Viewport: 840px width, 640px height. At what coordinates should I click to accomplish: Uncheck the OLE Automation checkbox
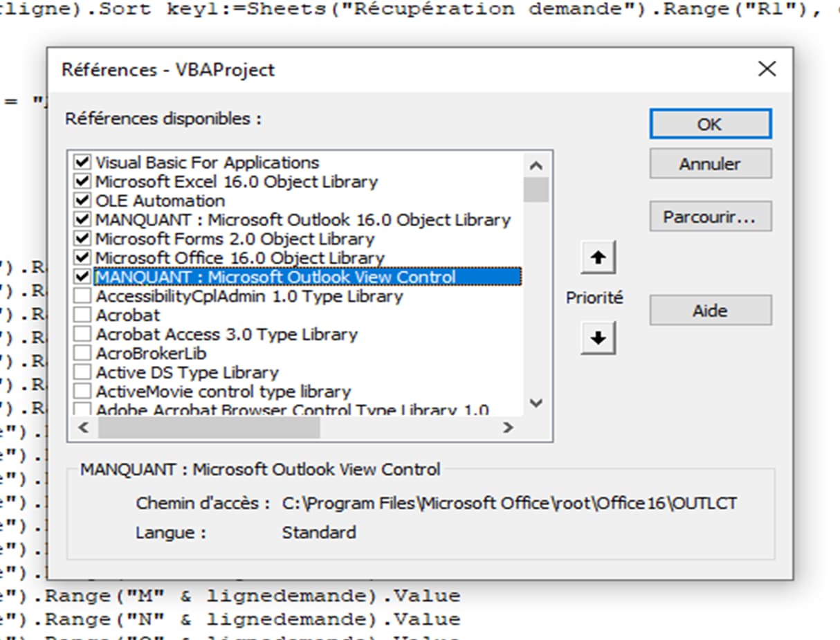(x=82, y=201)
